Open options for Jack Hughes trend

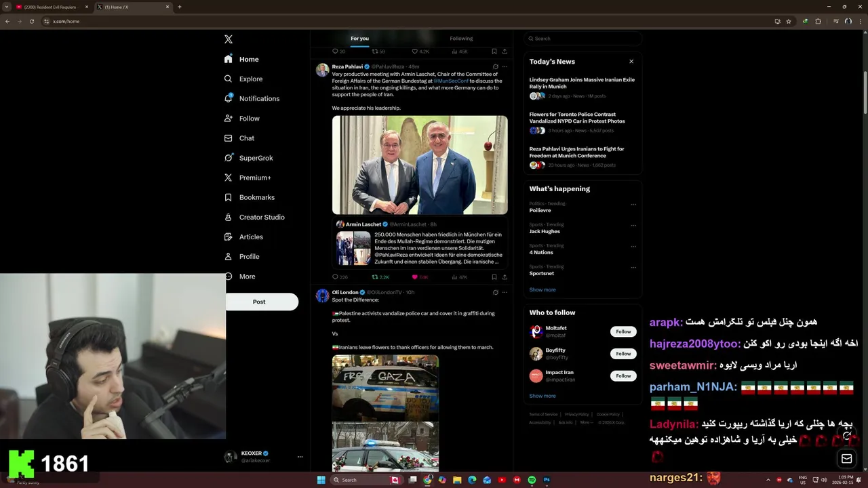tap(633, 225)
